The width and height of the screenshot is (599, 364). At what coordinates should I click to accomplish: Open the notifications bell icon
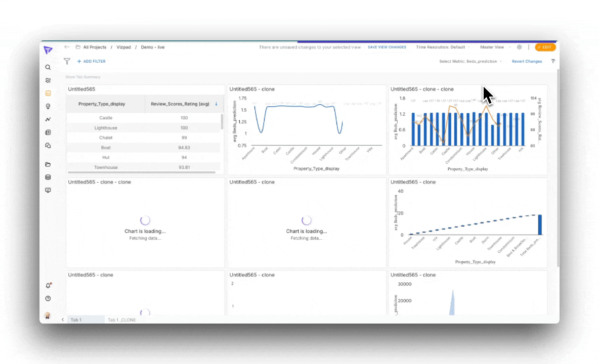coord(49,286)
